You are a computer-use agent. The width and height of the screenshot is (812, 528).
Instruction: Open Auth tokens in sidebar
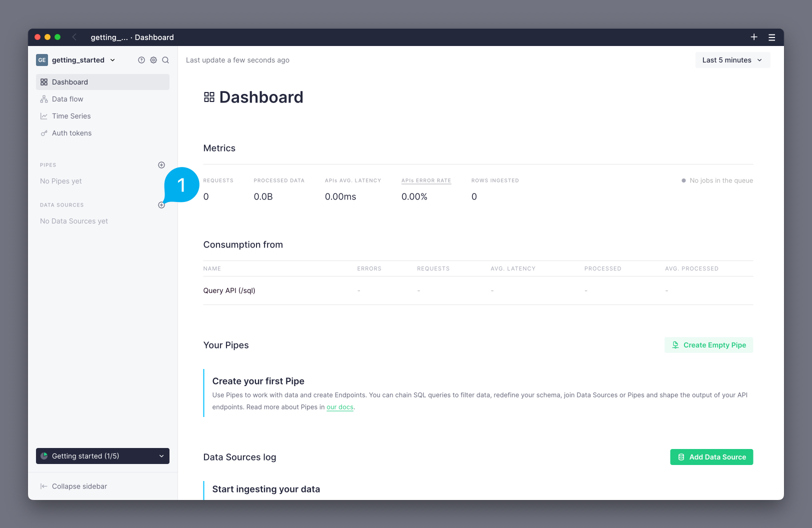(x=102, y=133)
